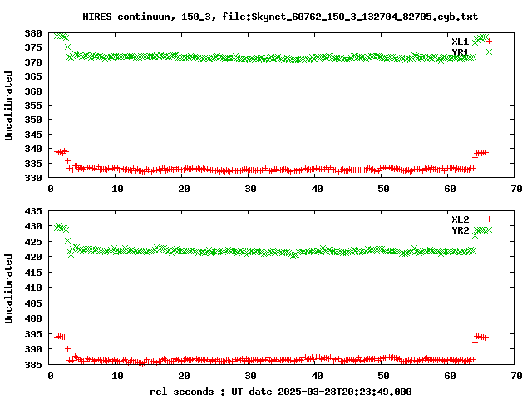Click the 380 tick label on top plot
The height and width of the screenshot is (399, 532).
point(33,33)
